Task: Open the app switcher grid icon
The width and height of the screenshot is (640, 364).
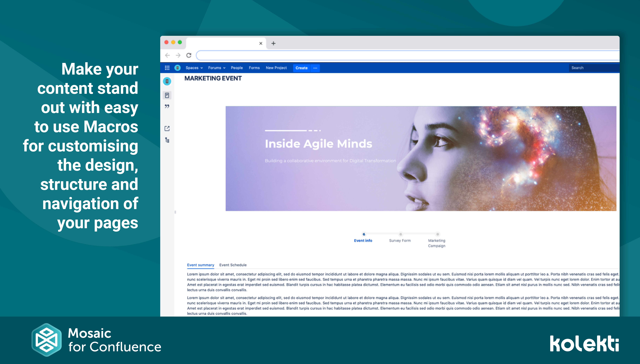Action: click(167, 68)
